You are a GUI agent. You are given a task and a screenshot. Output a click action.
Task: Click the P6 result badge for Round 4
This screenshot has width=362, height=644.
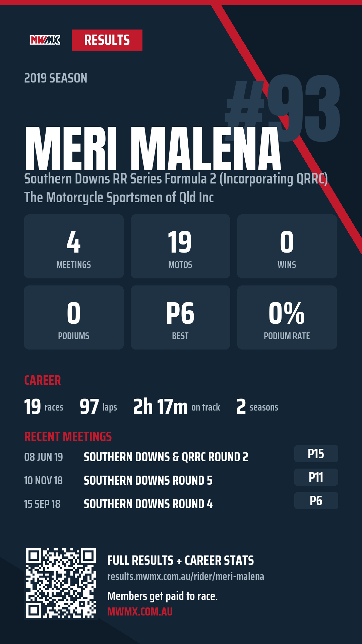(316, 501)
